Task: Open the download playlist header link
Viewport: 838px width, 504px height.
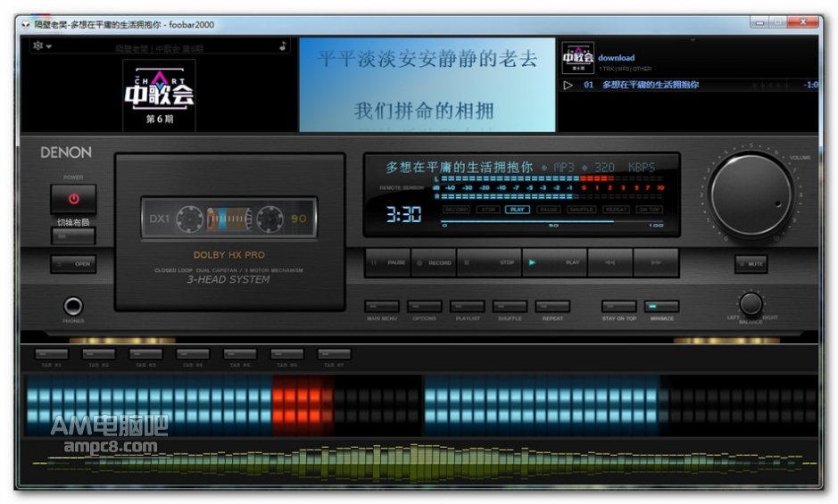Action: coord(616,58)
